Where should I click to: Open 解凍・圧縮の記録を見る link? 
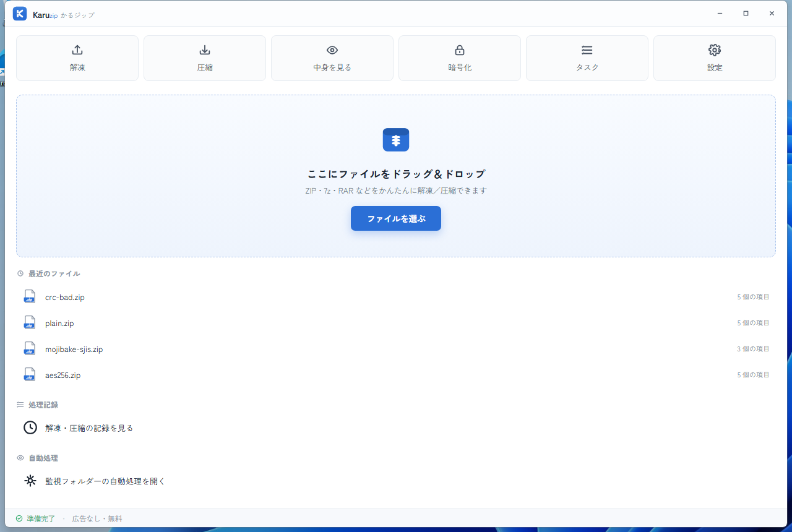coord(89,428)
